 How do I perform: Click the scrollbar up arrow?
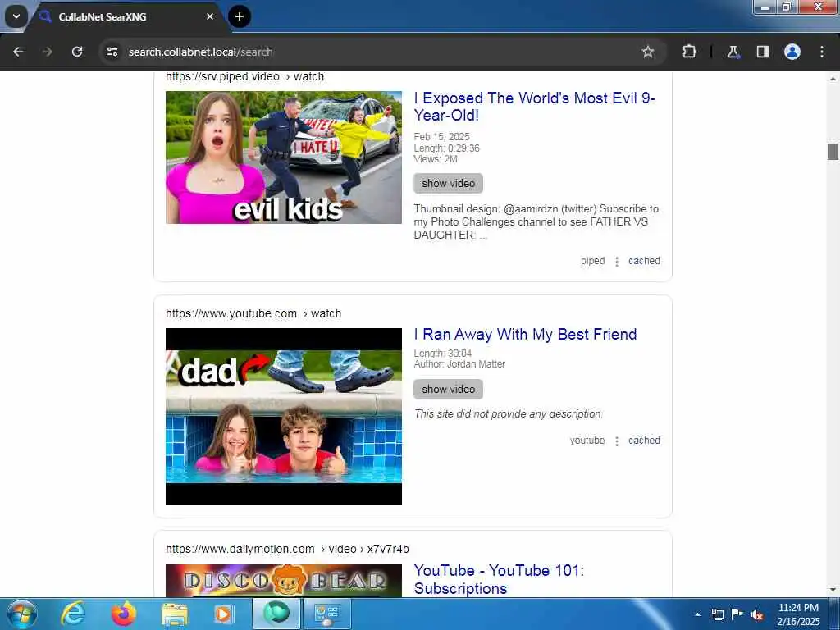[x=833, y=78]
